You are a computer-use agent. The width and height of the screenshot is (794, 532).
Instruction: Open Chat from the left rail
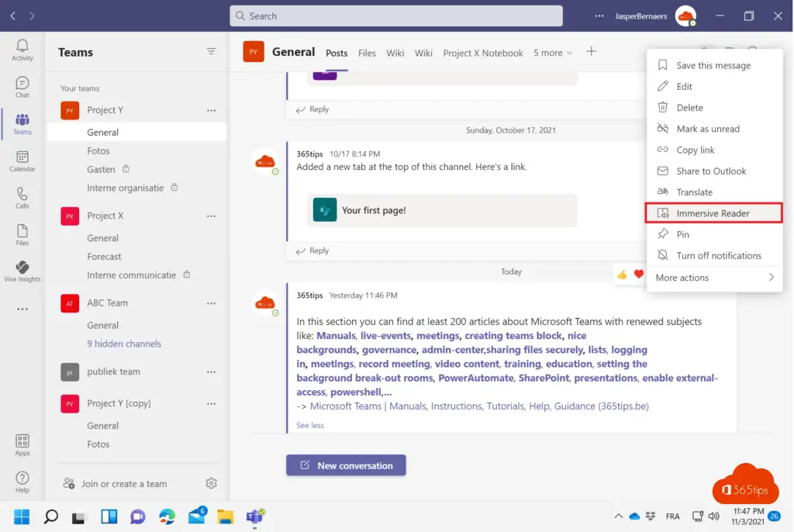22,87
